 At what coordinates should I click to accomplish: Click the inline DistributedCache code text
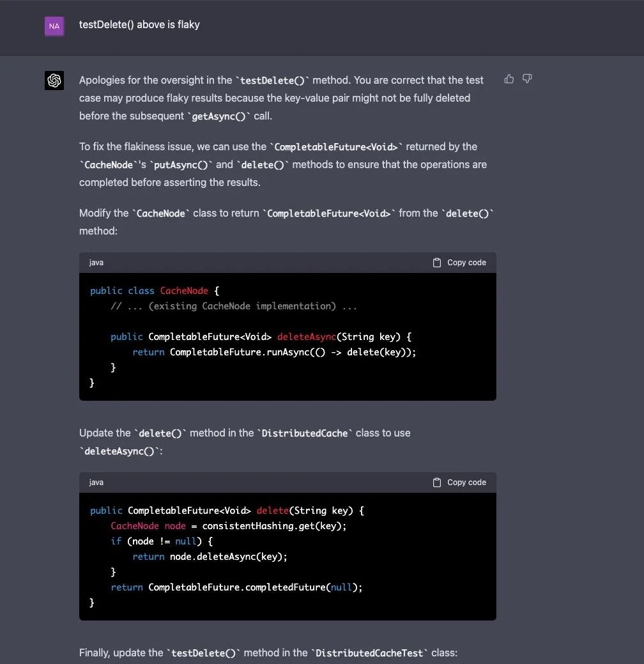pos(305,433)
